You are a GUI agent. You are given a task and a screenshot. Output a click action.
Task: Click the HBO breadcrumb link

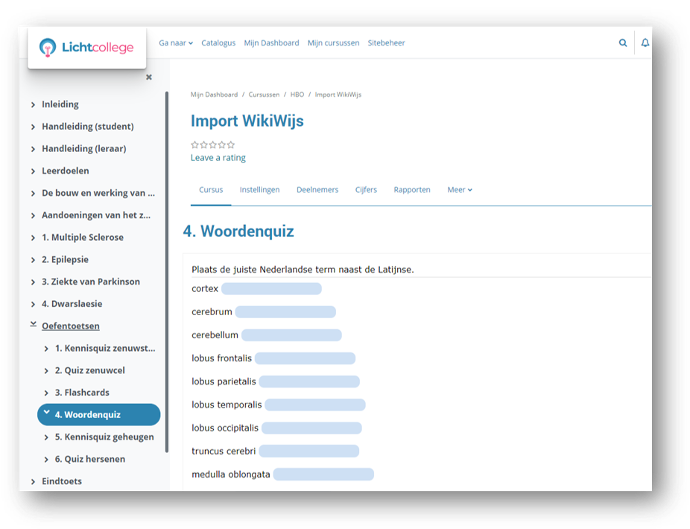[298, 95]
